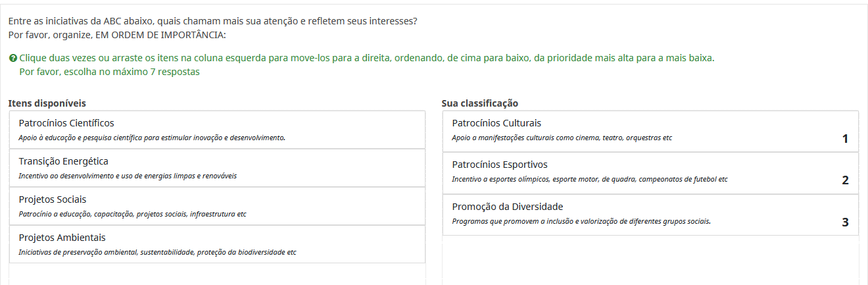Choose the Projetos Sociais item title
Screen dimensions: 868x285
coord(53,199)
